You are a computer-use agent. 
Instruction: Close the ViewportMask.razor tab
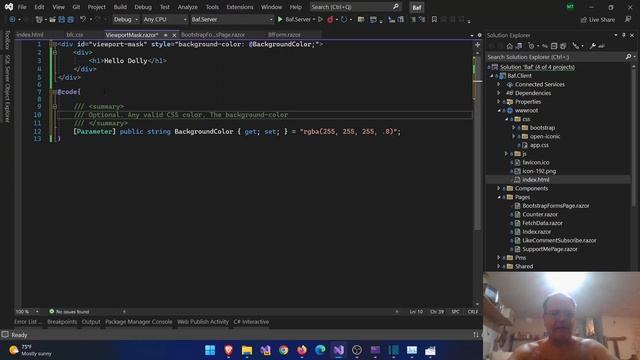coord(174,35)
